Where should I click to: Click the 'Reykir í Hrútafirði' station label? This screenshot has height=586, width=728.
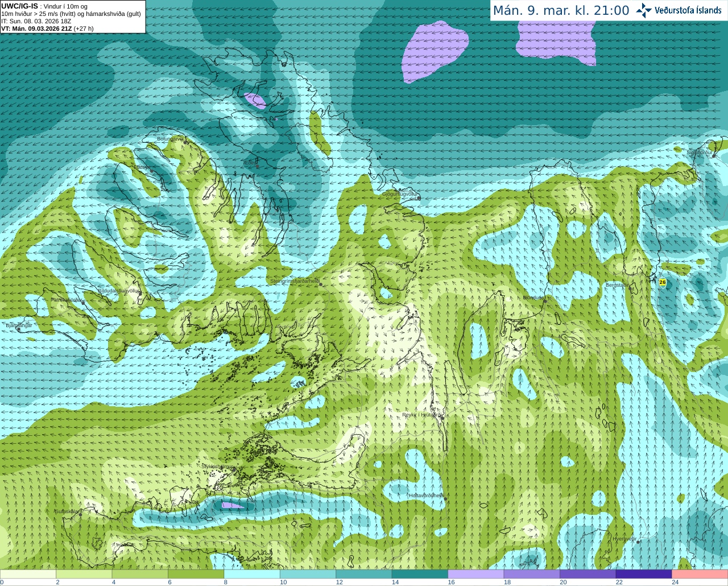[x=422, y=415]
